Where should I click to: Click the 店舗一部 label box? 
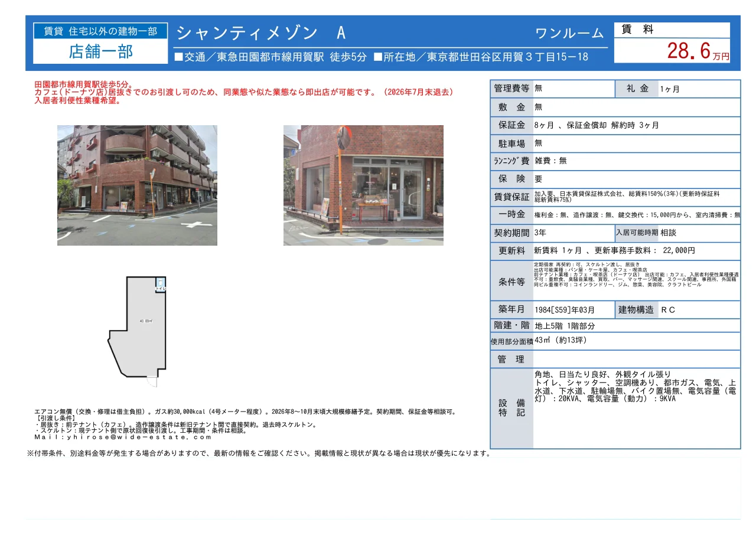pos(100,51)
